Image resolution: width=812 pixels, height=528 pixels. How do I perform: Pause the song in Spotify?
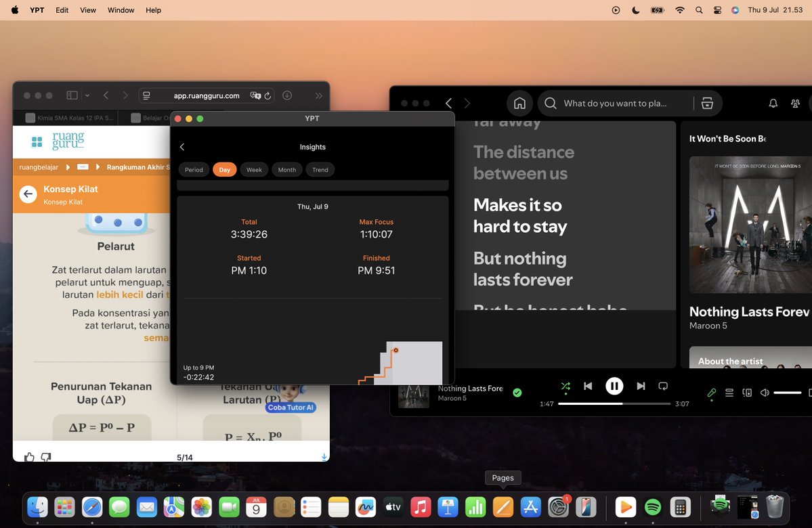pyautogui.click(x=614, y=386)
